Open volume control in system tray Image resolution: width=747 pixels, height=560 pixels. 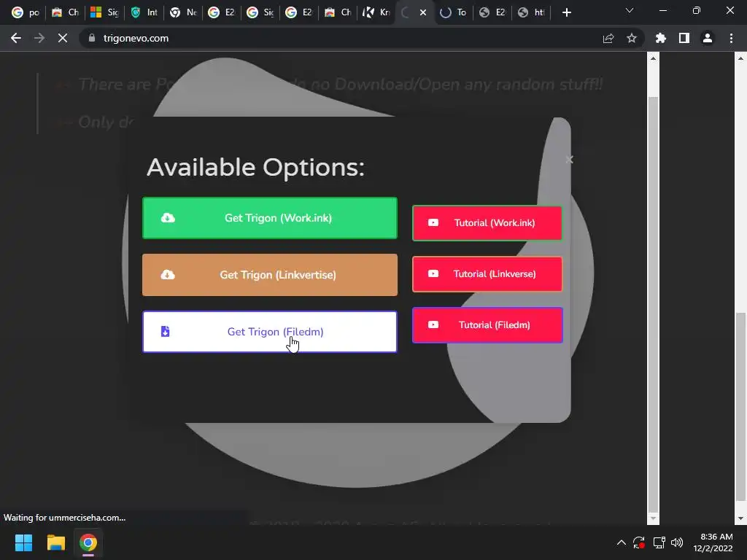pyautogui.click(x=677, y=542)
